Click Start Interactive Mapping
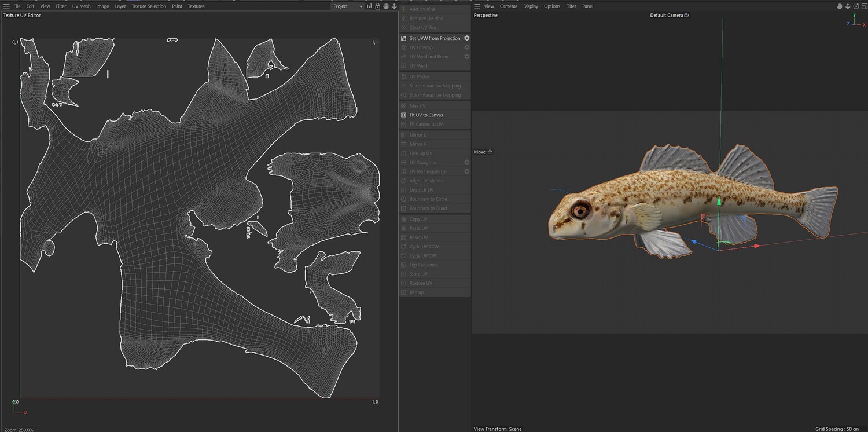Viewport: 868px width, 432px height. click(x=435, y=86)
